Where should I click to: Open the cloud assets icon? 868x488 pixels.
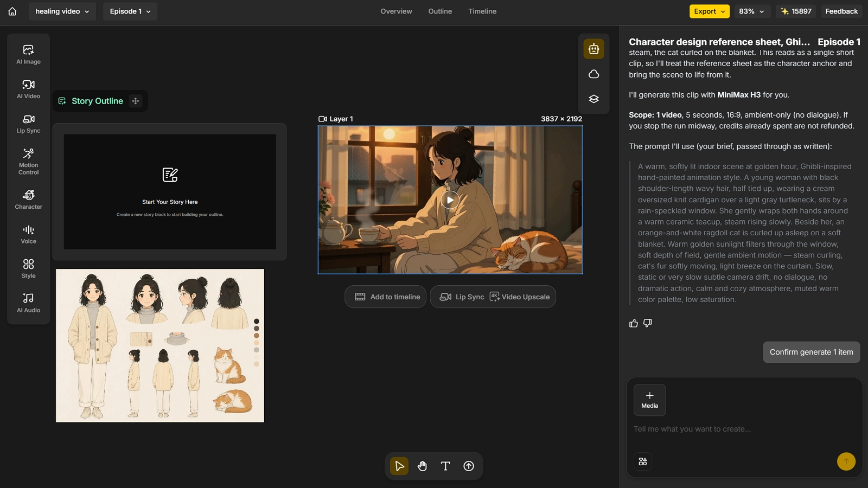[x=594, y=74]
